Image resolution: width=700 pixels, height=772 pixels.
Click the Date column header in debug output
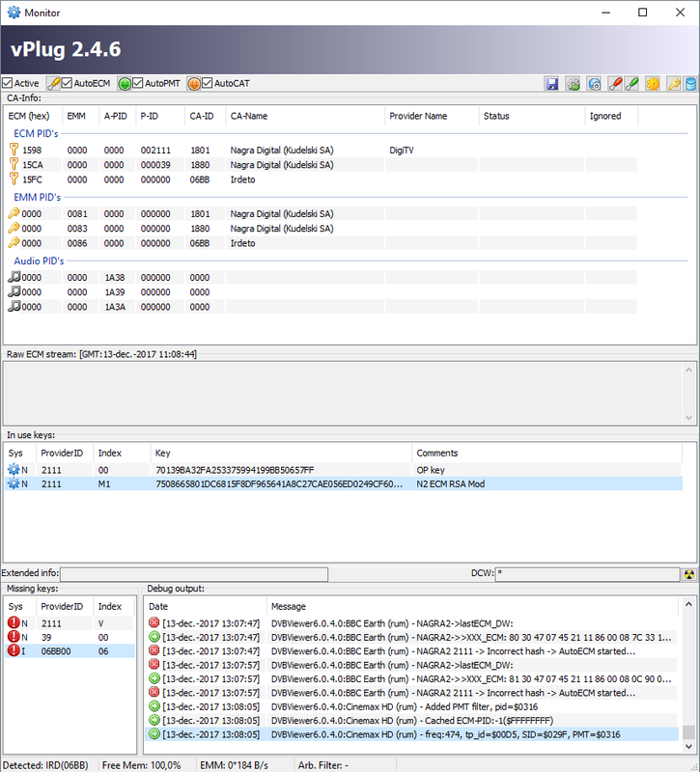(x=206, y=607)
